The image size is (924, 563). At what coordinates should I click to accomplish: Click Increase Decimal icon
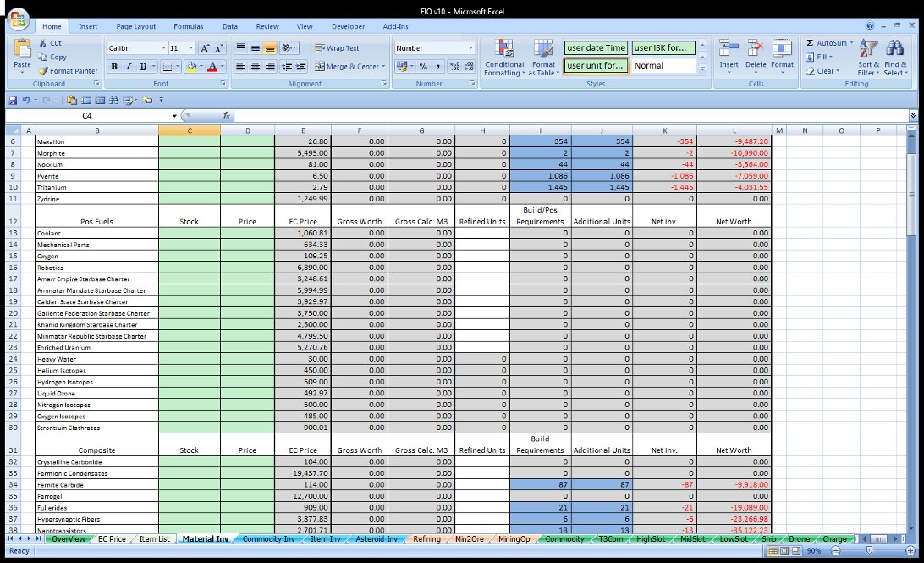tap(455, 67)
